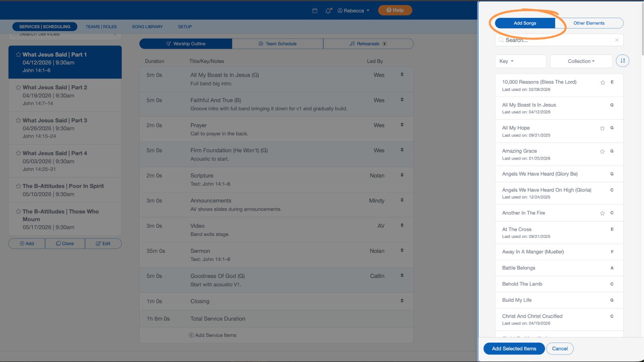Open the Key filter dropdown

pyautogui.click(x=520, y=61)
